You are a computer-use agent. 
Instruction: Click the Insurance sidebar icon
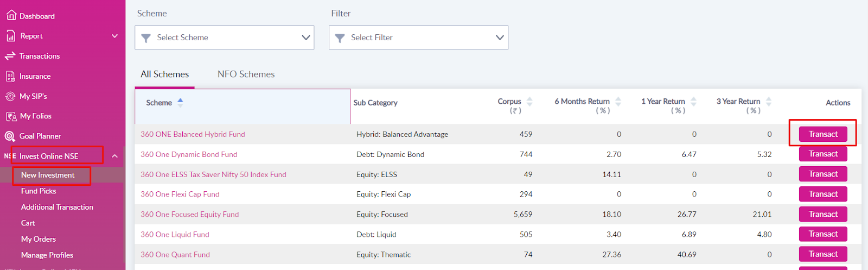click(10, 76)
